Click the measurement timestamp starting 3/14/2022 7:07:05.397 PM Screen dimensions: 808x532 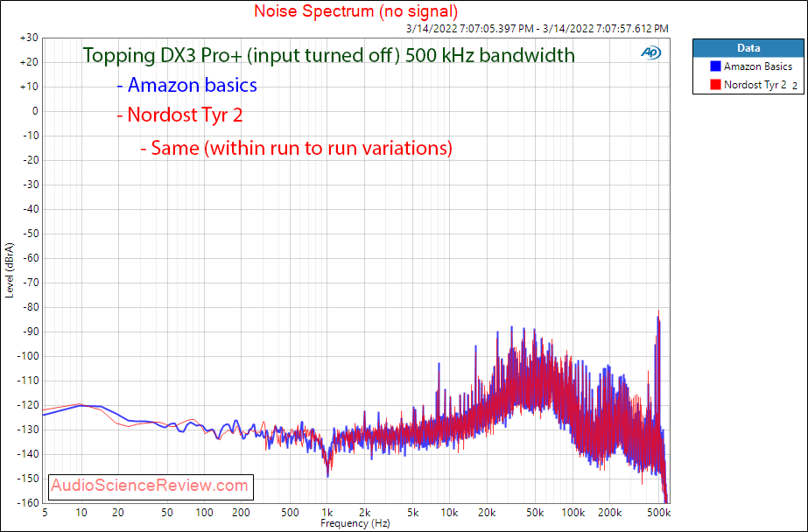tap(537, 29)
